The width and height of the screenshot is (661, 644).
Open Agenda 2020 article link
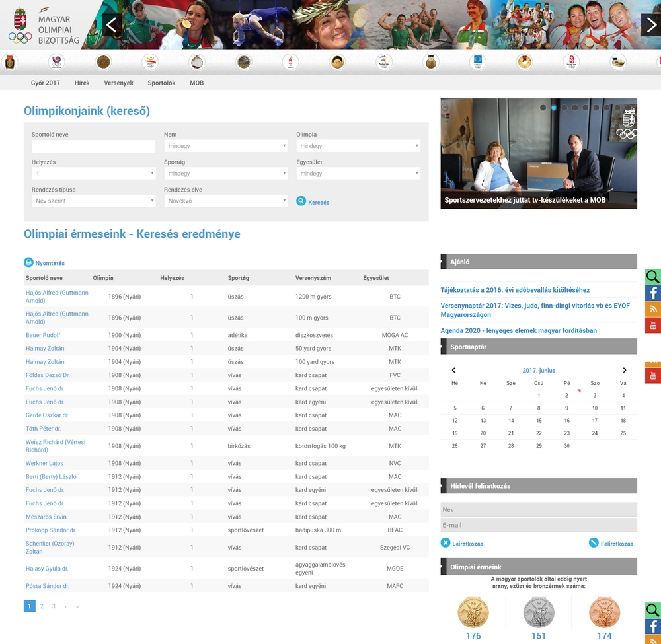(518, 331)
